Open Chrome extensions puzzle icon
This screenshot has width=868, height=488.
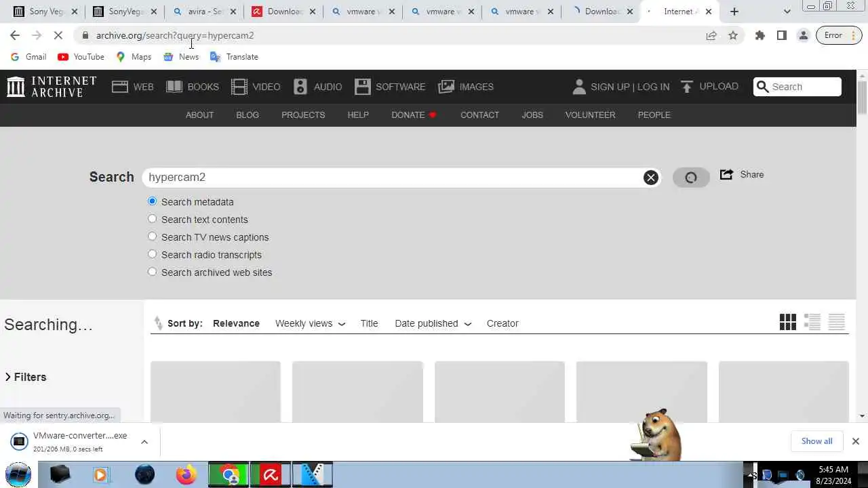[x=760, y=35]
